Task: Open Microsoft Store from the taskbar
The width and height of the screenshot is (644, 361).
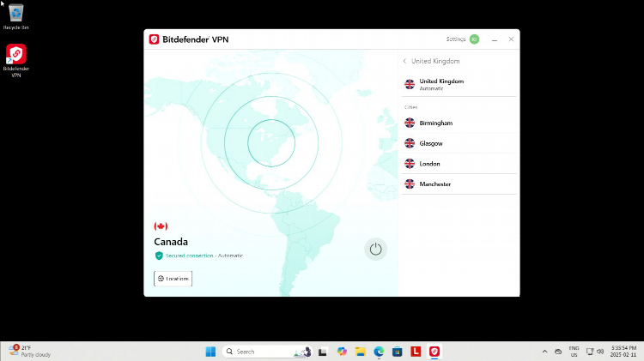Action: click(398, 352)
